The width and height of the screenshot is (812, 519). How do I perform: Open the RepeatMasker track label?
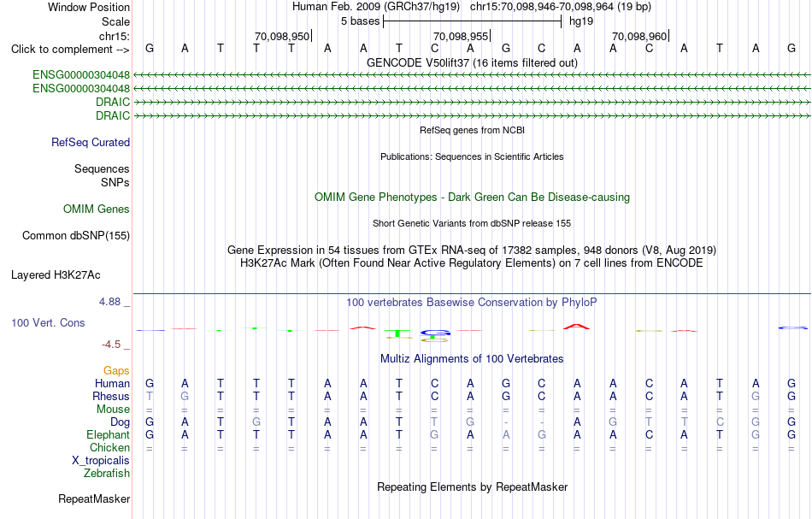(94, 498)
